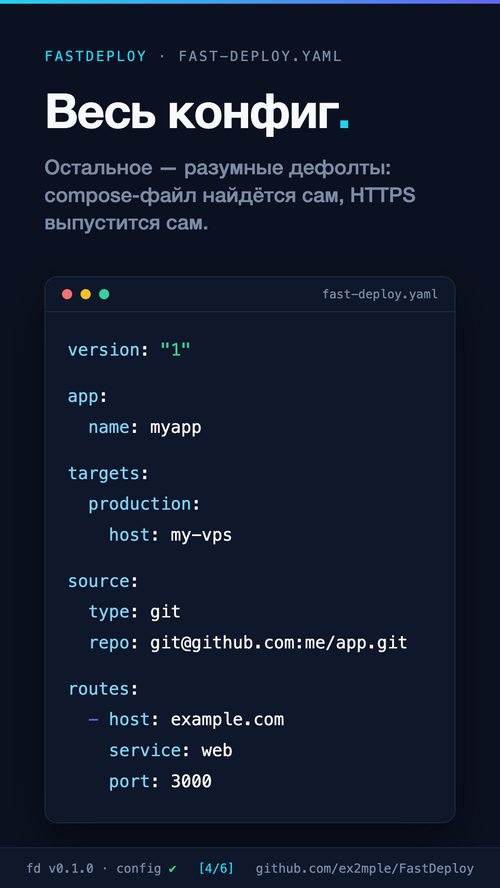Click the yellow window dot
This screenshot has width=500, height=888.
click(86, 294)
